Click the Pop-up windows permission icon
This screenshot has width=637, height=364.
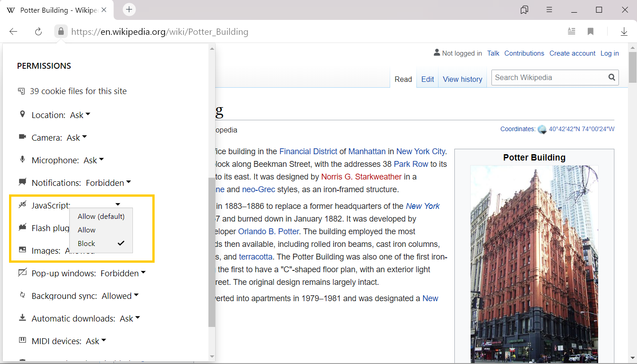[x=22, y=273]
